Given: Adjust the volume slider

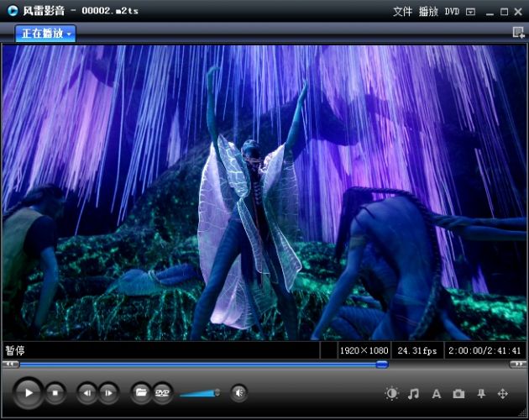Looking at the screenshot, I should click(x=200, y=393).
